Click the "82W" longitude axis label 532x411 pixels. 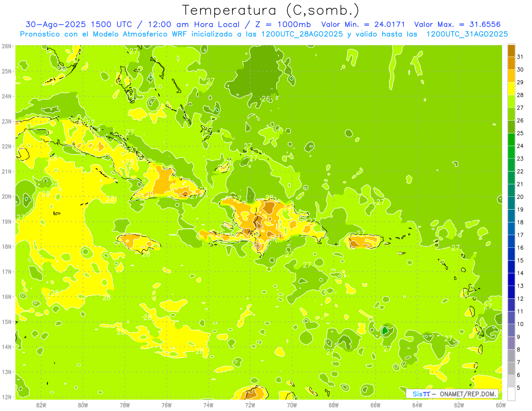(x=41, y=405)
